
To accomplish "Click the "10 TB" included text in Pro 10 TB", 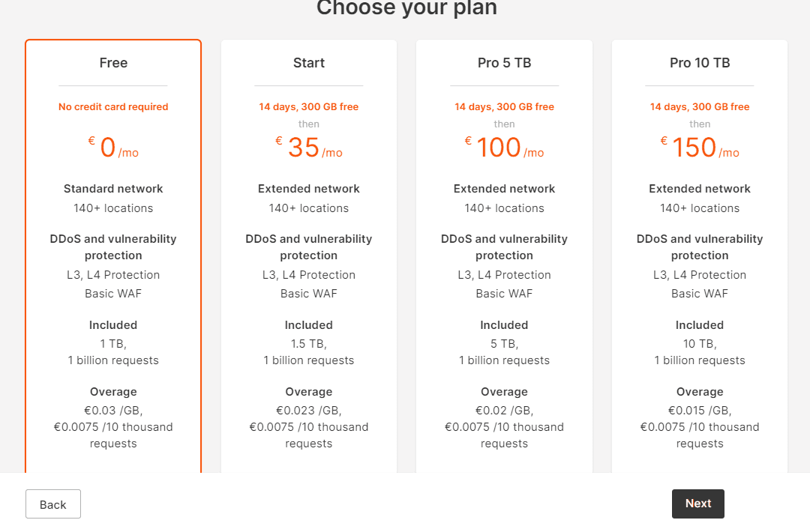I will click(699, 344).
